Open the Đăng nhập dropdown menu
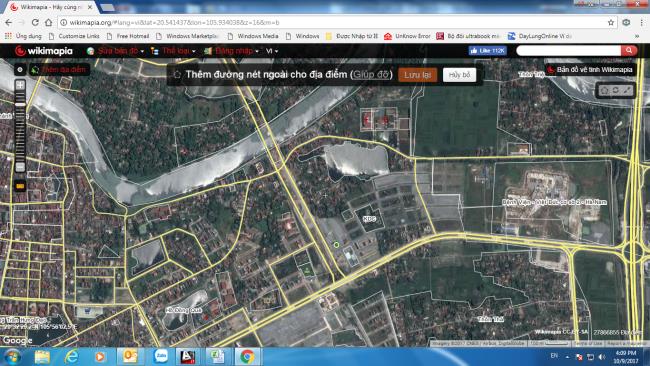This screenshot has width=650, height=366. [232, 51]
